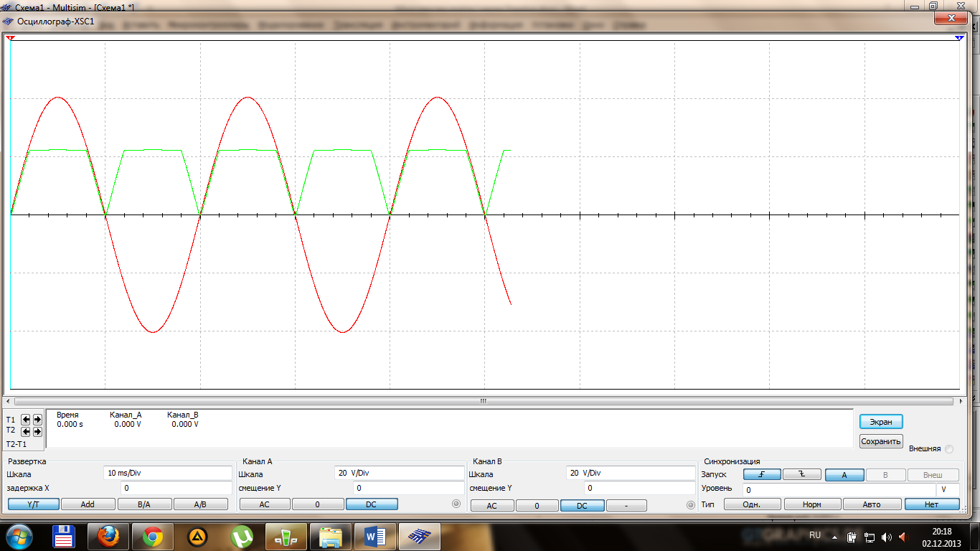
Task: Open uTorrent from taskbar
Action: (242, 536)
